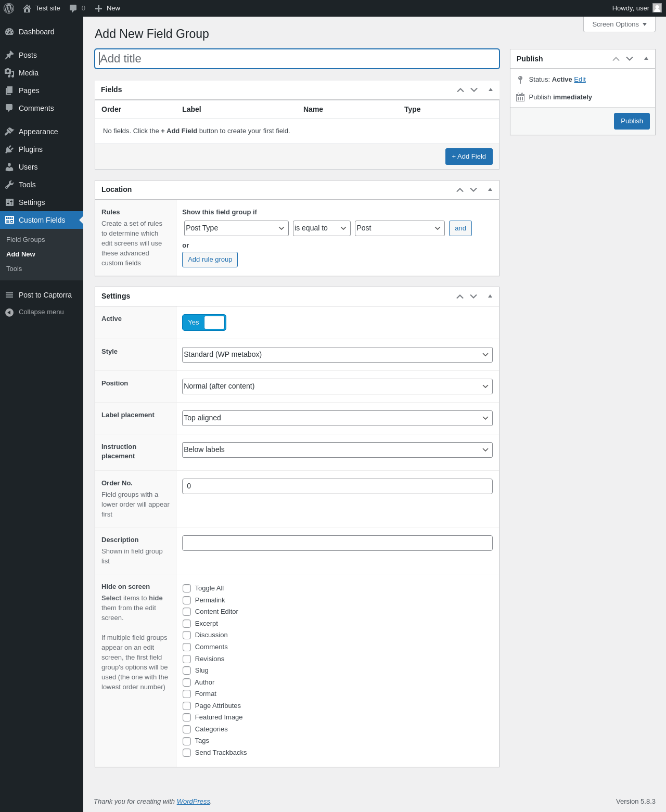Move Settings panel down with arrow
This screenshot has height=812, width=666.
[x=473, y=297]
